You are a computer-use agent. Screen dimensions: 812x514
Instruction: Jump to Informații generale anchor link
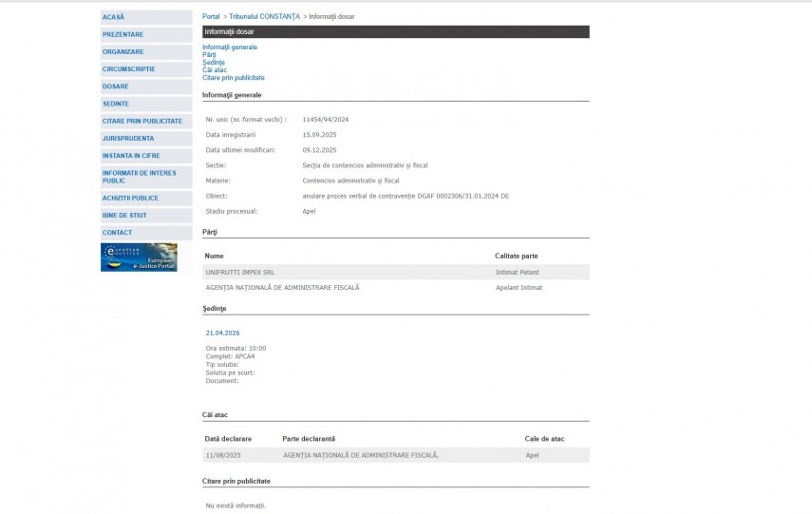[x=230, y=47]
